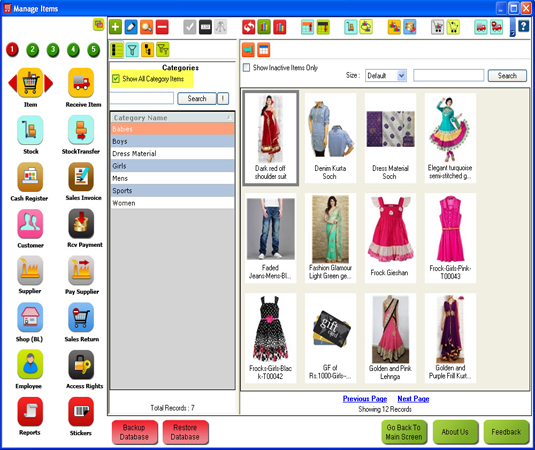The width and height of the screenshot is (535, 450).
Task: Select the Babies category row
Action: pos(173,129)
